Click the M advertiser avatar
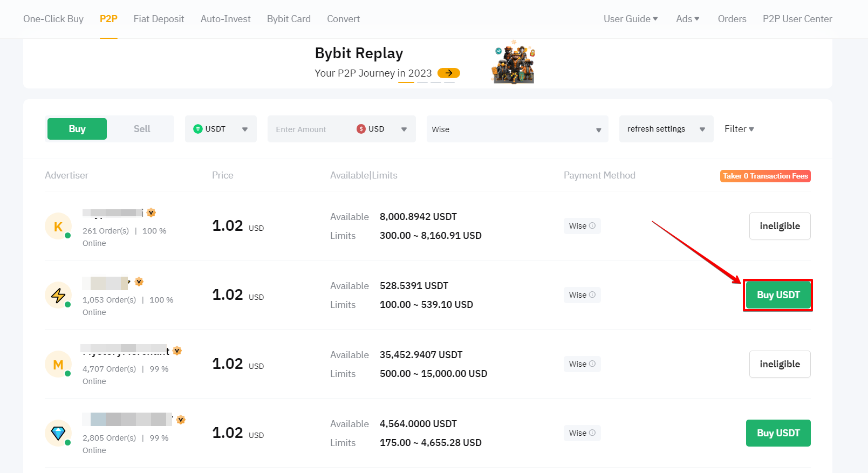The height and width of the screenshot is (473, 868). (58, 364)
